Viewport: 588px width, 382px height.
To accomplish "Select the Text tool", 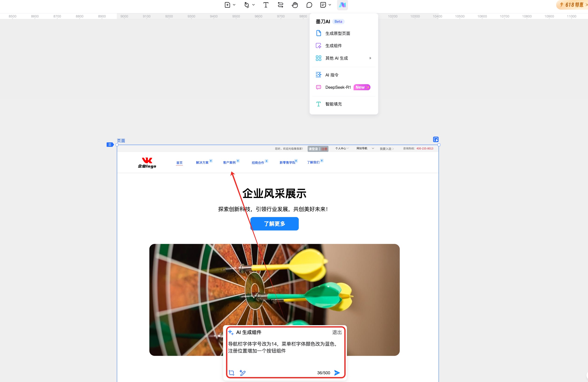I will click(266, 5).
